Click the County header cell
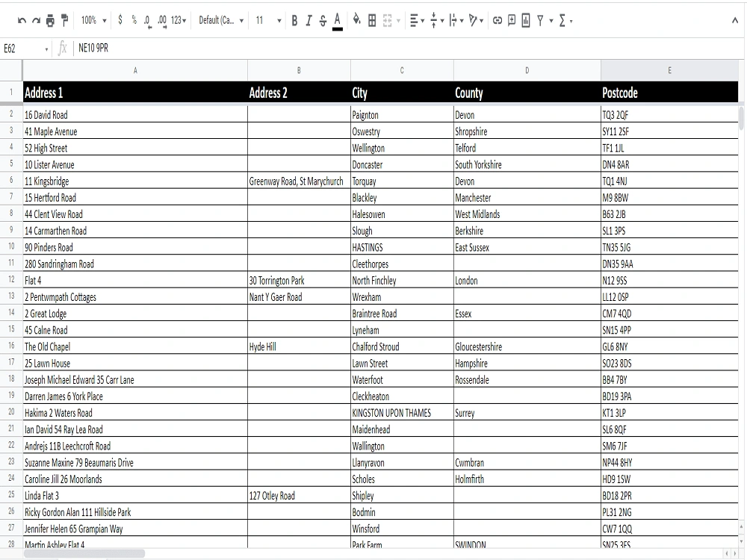This screenshot has height=560, width=747. coord(527,93)
